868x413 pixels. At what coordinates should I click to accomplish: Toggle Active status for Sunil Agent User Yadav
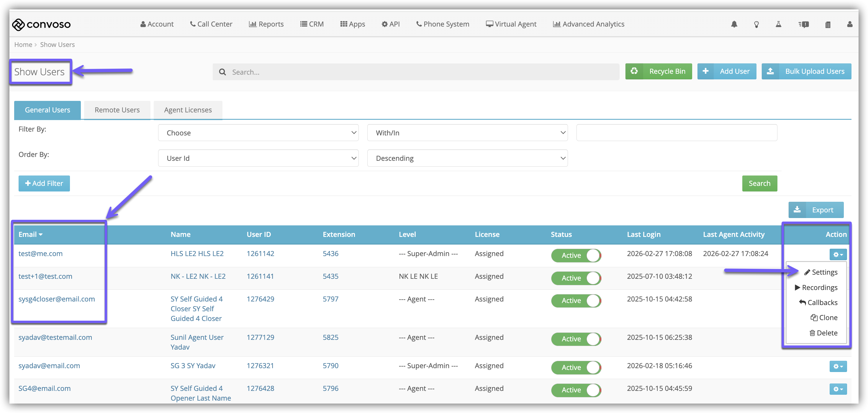(x=576, y=339)
